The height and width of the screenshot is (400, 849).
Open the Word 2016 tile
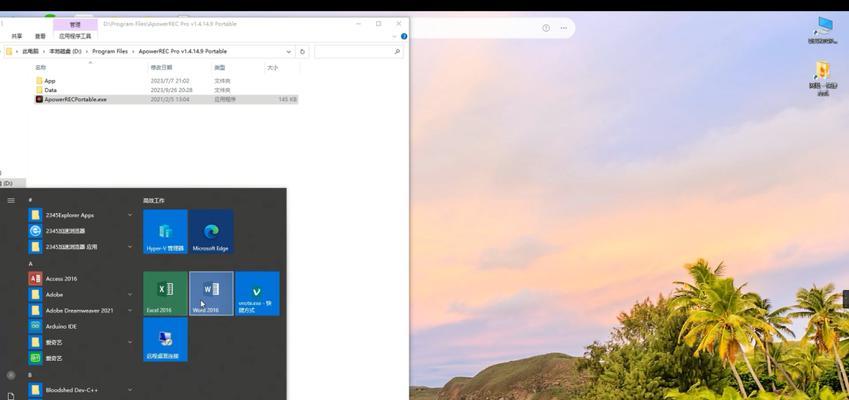coord(211,293)
